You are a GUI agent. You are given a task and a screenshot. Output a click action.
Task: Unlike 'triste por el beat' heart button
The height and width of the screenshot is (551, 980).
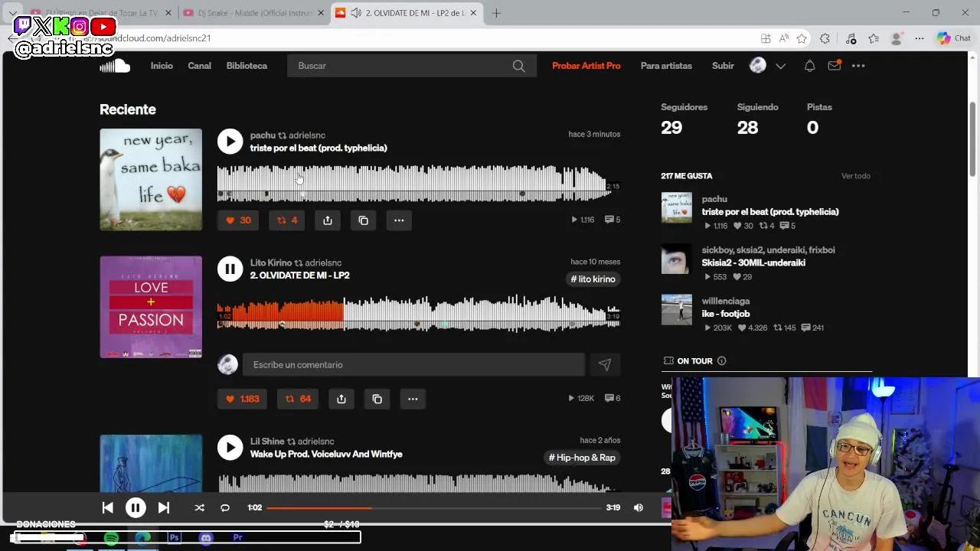237,220
